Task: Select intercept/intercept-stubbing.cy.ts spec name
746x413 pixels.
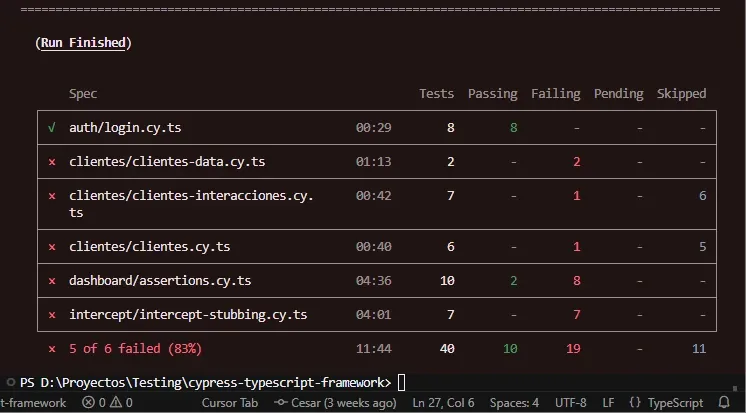Action: pos(188,315)
